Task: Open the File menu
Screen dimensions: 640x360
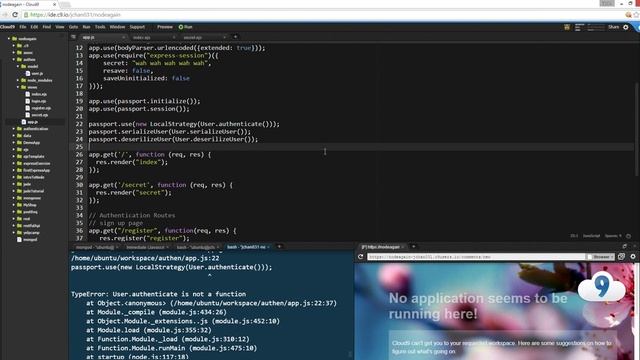Action: [23, 27]
